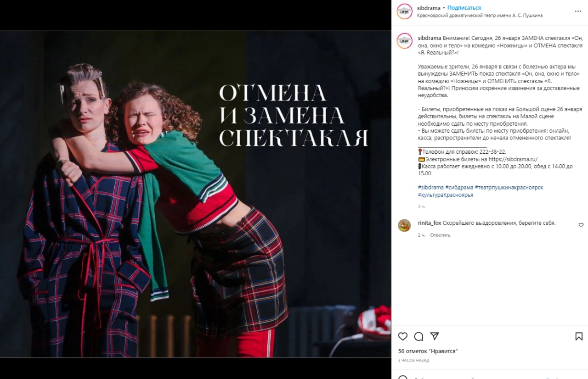The image size is (588, 379).
Task: Open the #театрпушкинакрасноярск hashtag
Action: (509, 187)
